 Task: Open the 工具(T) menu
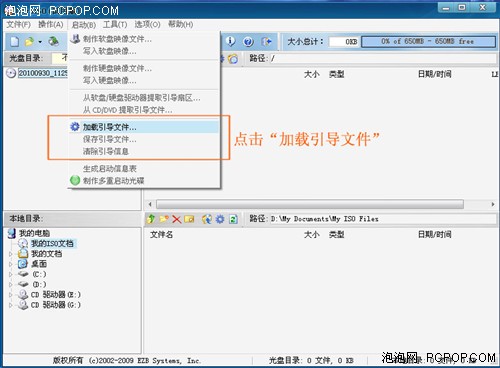click(115, 25)
